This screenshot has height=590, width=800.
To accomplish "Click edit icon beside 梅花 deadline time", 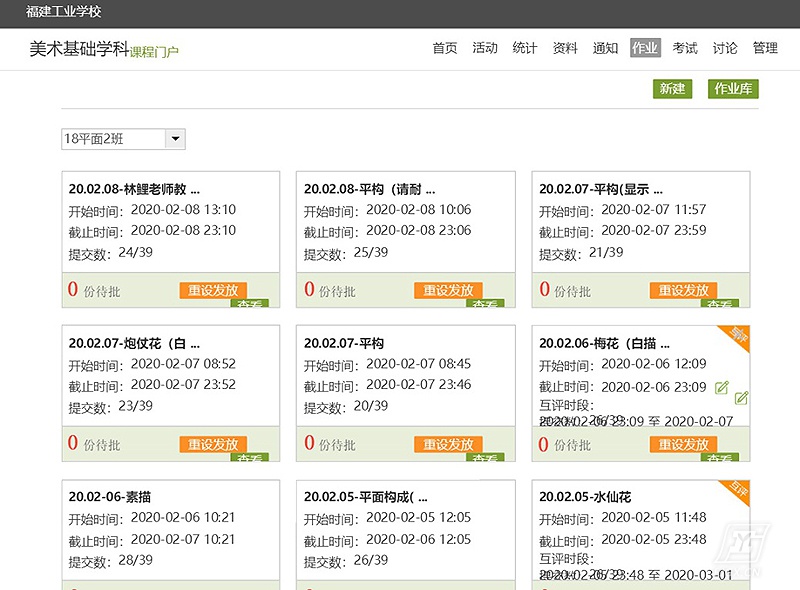I will pyautogui.click(x=722, y=388).
